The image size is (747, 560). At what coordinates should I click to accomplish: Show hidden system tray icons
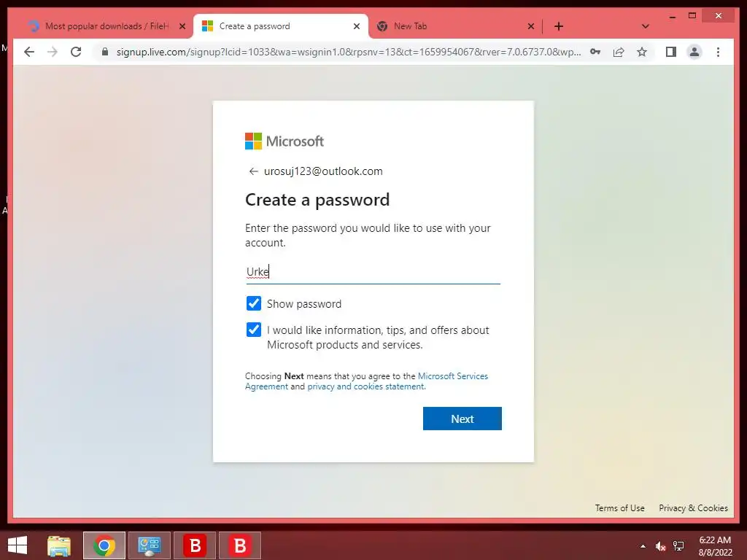643,546
